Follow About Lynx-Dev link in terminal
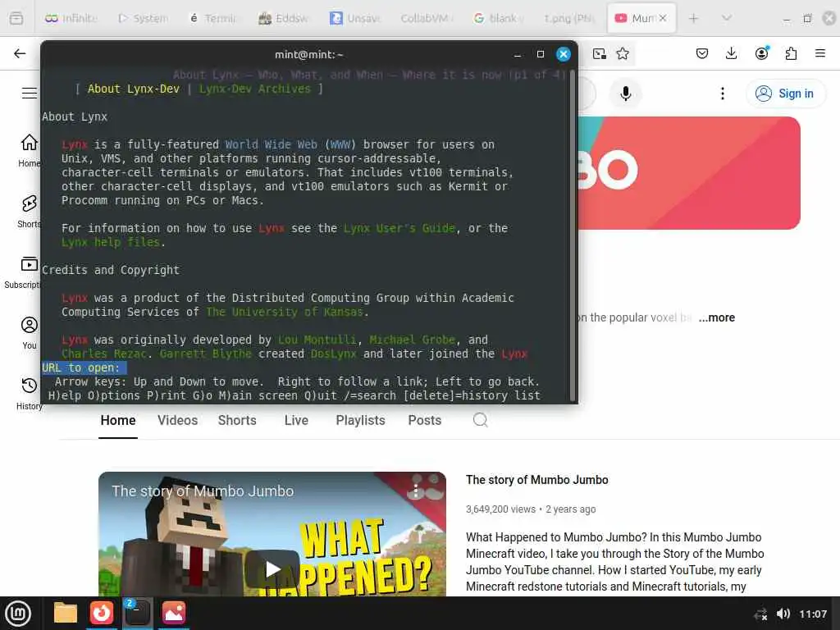 pos(134,89)
